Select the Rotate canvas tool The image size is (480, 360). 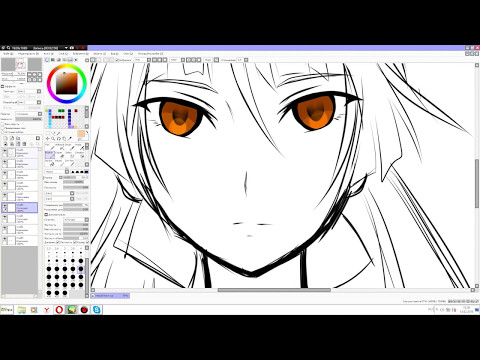coord(59,139)
